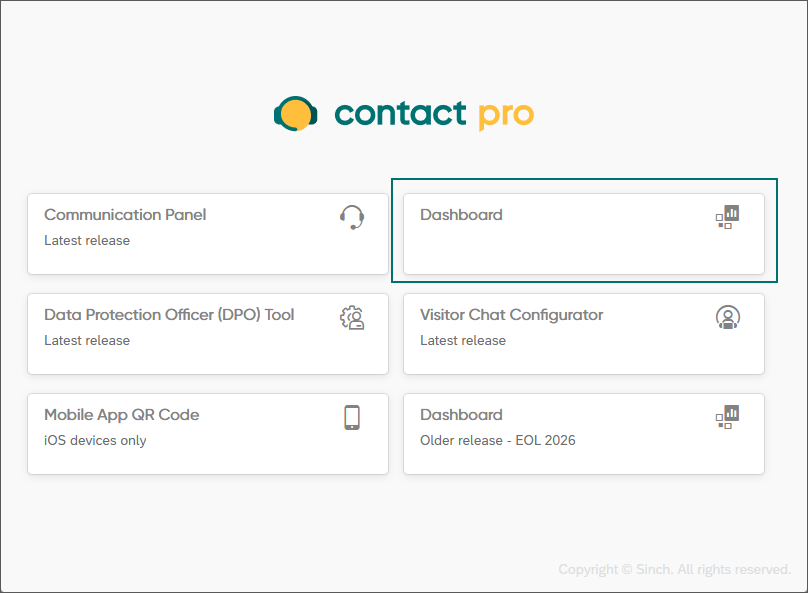Click the mobile phone icon on QR Code tile
This screenshot has height=593, width=808.
tap(352, 417)
